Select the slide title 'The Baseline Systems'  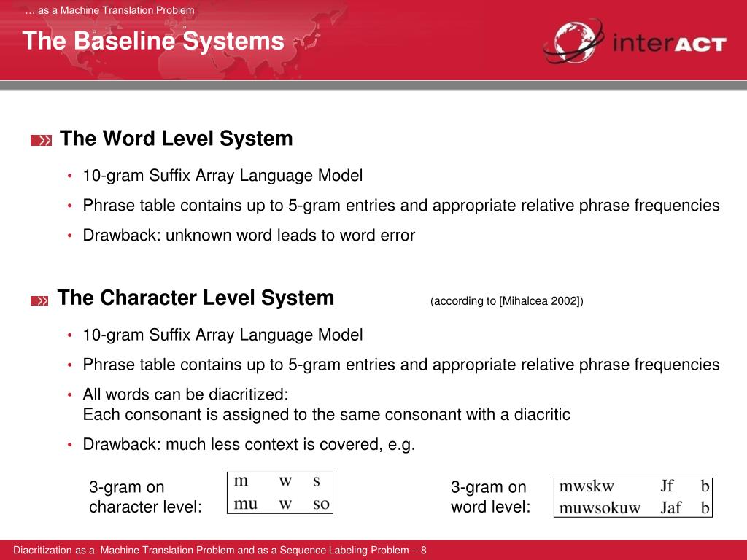click(153, 41)
